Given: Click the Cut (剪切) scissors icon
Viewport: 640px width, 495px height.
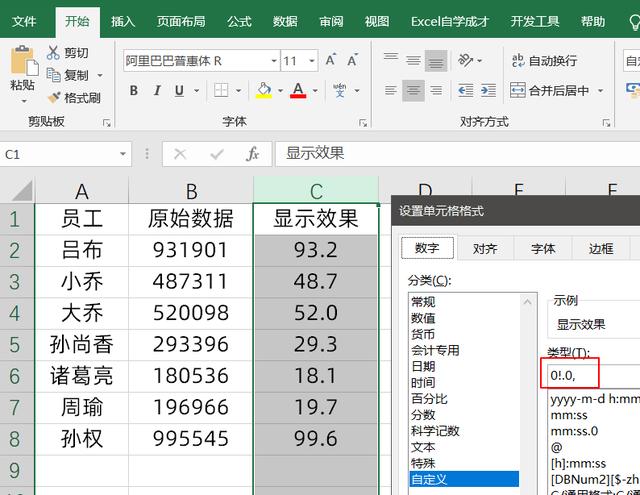Looking at the screenshot, I should pyautogui.click(x=53, y=53).
